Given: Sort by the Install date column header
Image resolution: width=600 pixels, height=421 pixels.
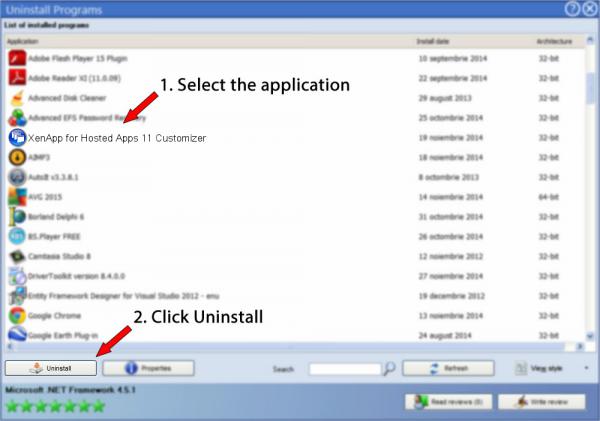Looking at the screenshot, I should click(433, 41).
